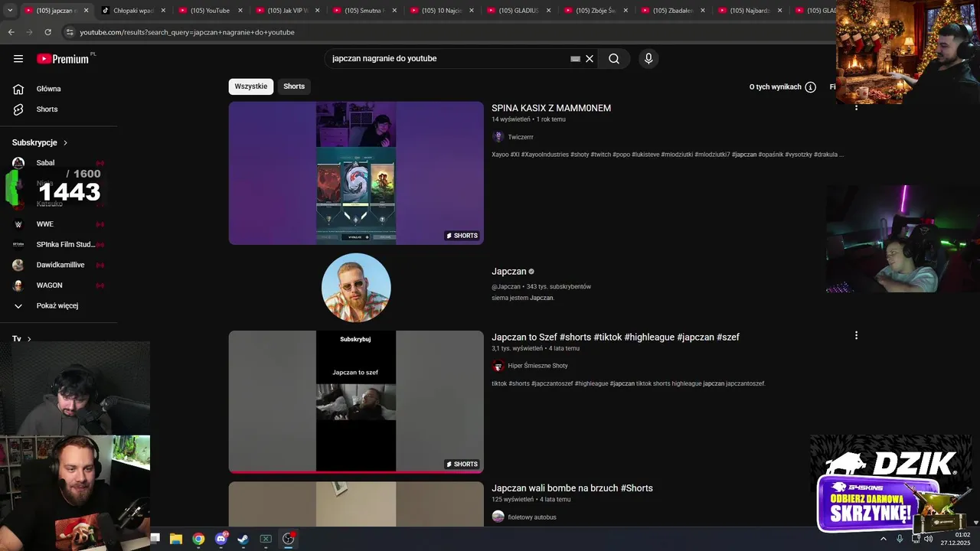
Task: Open fioletowy autobus channel avatar
Action: point(498,517)
